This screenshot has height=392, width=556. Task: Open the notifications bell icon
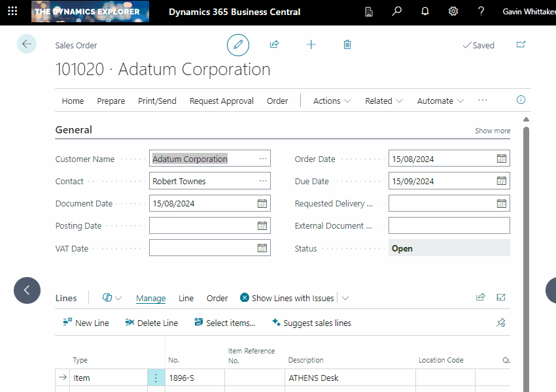(x=425, y=12)
